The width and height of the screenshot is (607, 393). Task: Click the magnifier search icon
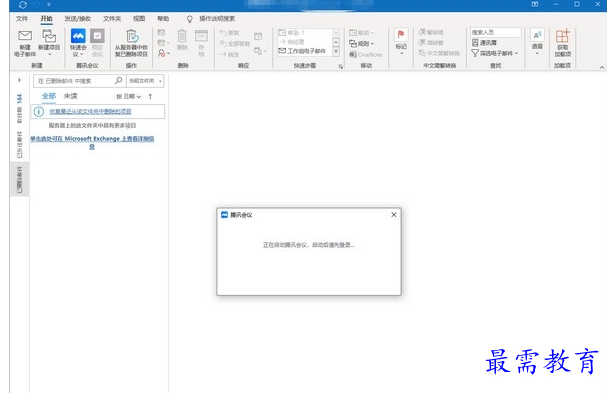(118, 80)
